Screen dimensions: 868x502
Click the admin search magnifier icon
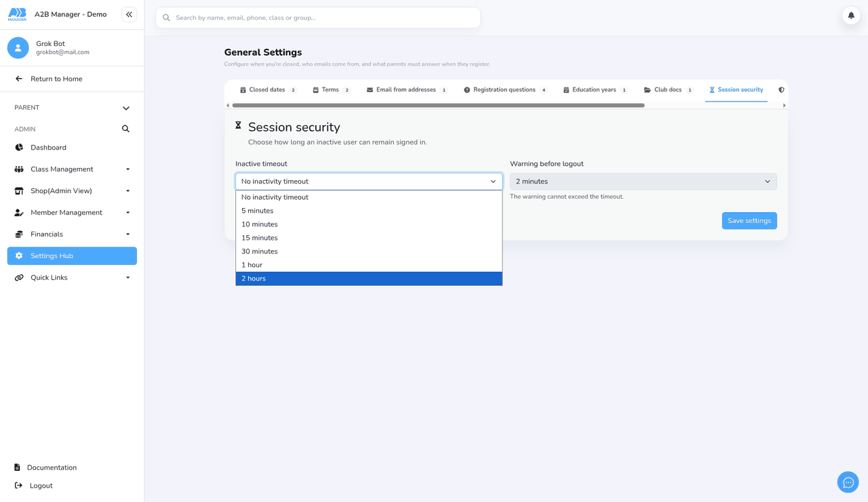tap(125, 129)
